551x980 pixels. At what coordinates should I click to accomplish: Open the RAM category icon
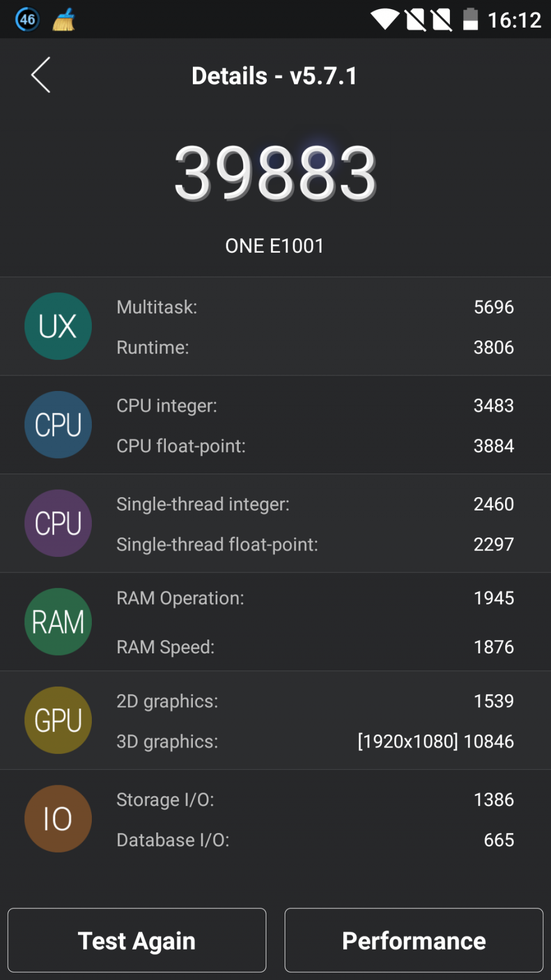57,621
